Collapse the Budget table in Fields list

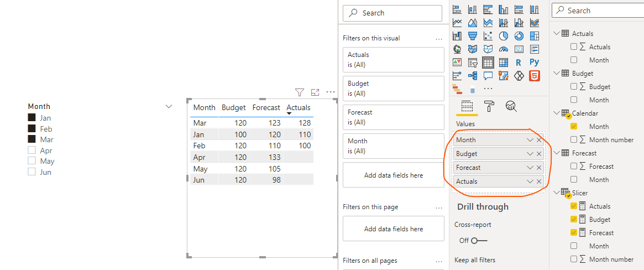pos(557,73)
